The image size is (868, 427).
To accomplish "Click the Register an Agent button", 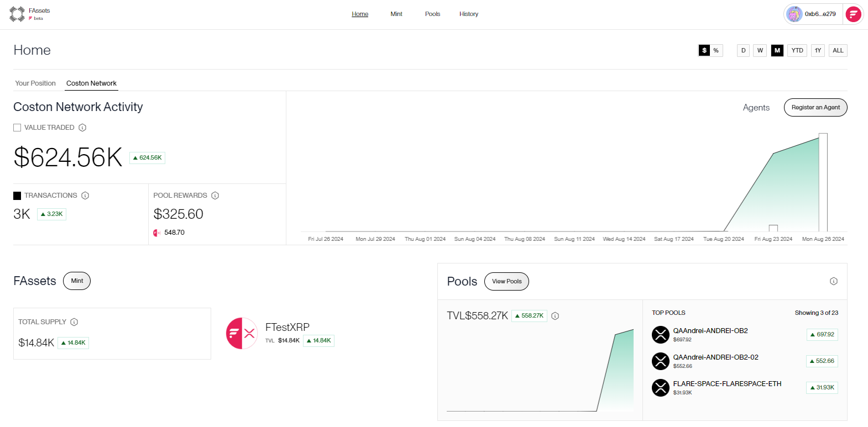I will pos(815,108).
